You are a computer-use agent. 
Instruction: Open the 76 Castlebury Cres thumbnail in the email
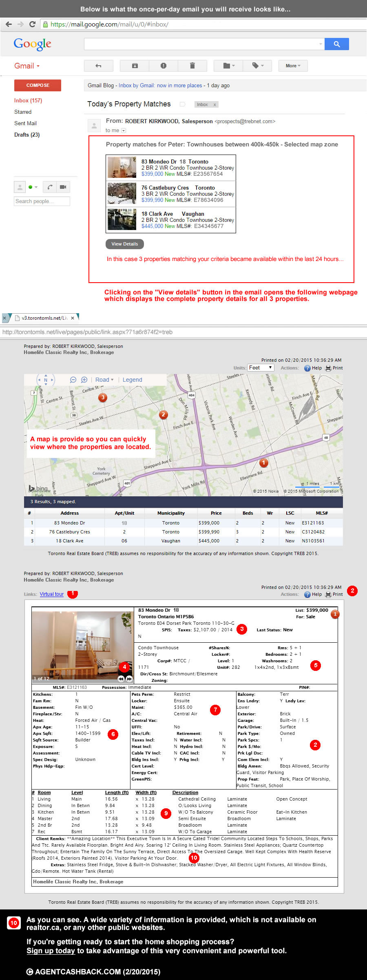coord(122,193)
